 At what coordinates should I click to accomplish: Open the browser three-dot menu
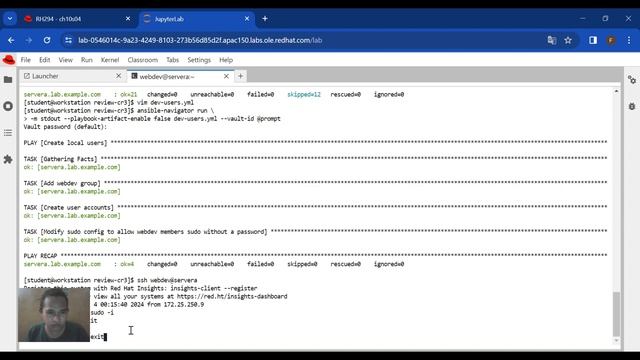(629, 40)
